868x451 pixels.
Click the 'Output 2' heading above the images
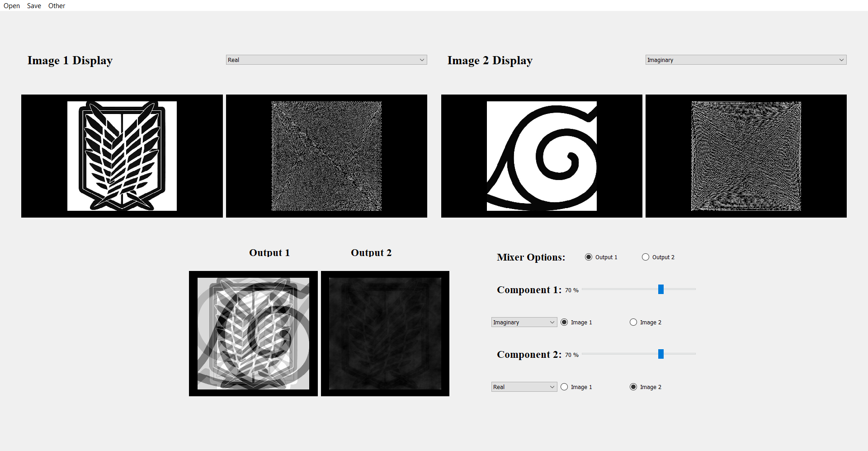pos(371,253)
